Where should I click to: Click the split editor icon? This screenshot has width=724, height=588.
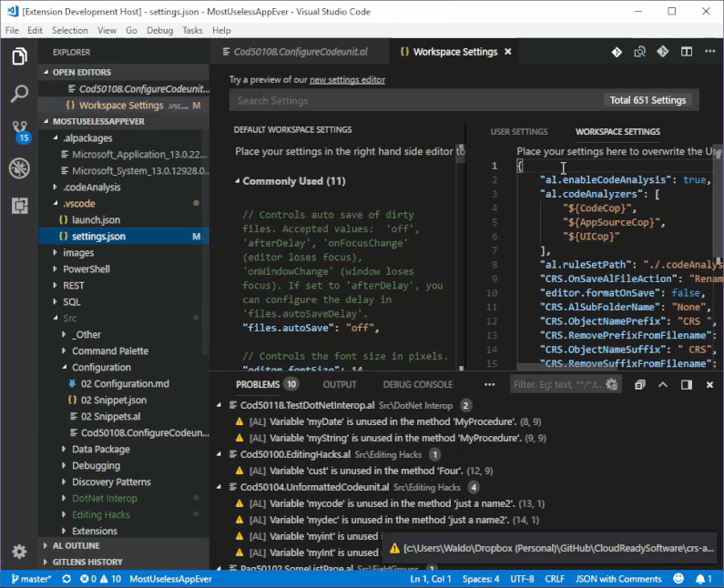[687, 52]
